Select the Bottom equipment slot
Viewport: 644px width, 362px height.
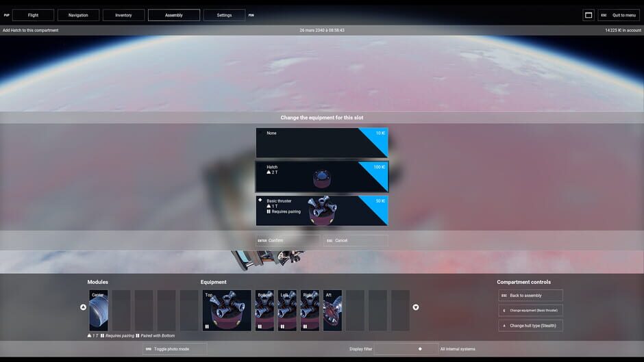[x=264, y=310]
